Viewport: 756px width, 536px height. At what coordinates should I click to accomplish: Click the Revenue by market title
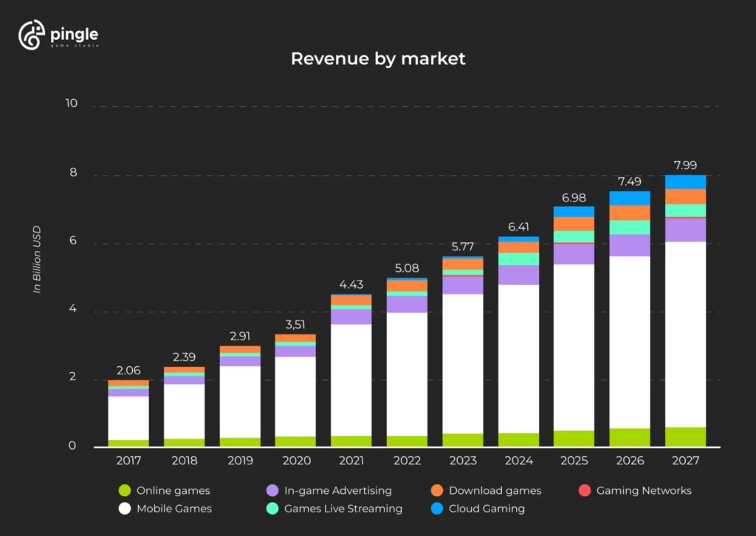click(378, 58)
